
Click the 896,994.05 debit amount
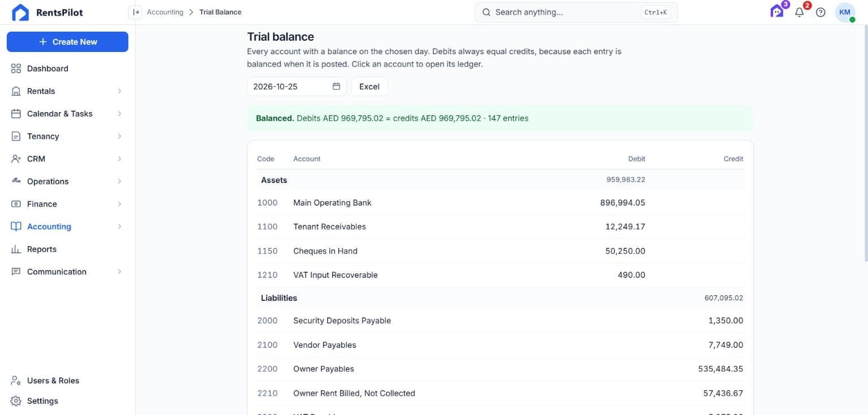click(x=622, y=203)
